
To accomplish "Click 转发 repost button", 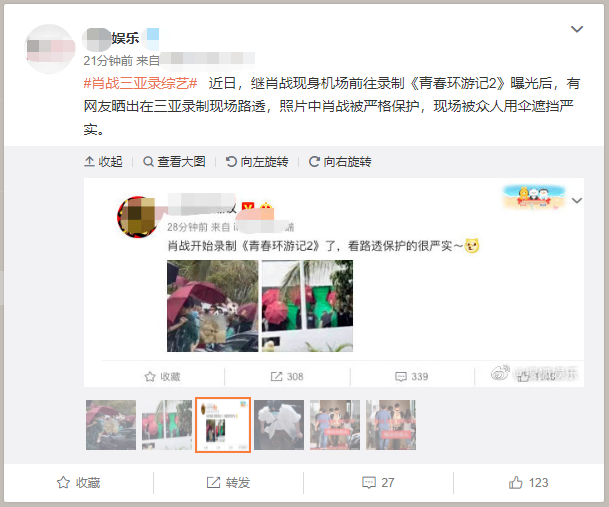I will (x=228, y=483).
